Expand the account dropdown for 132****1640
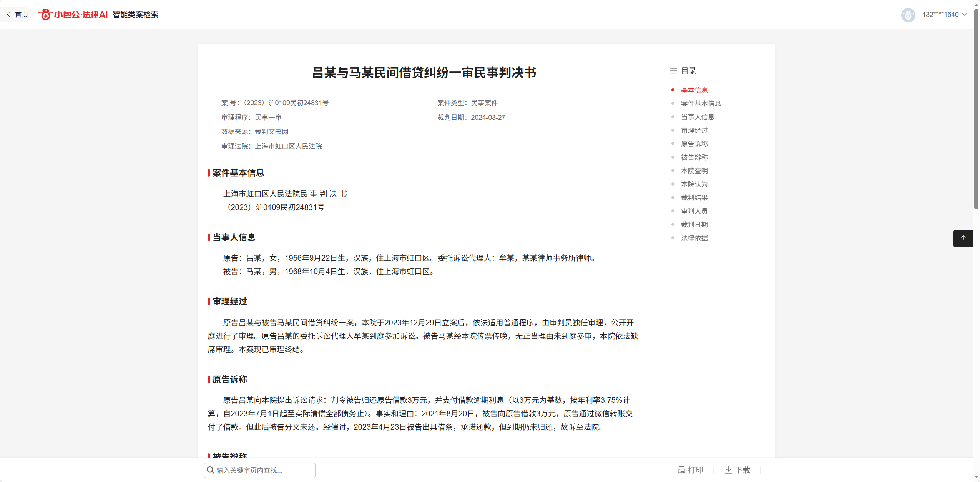 click(x=964, y=15)
